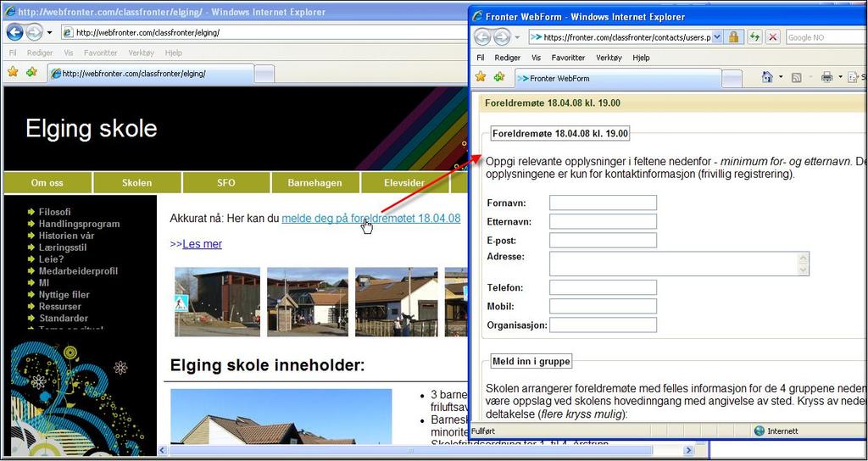Click the E-post input field

(603, 240)
